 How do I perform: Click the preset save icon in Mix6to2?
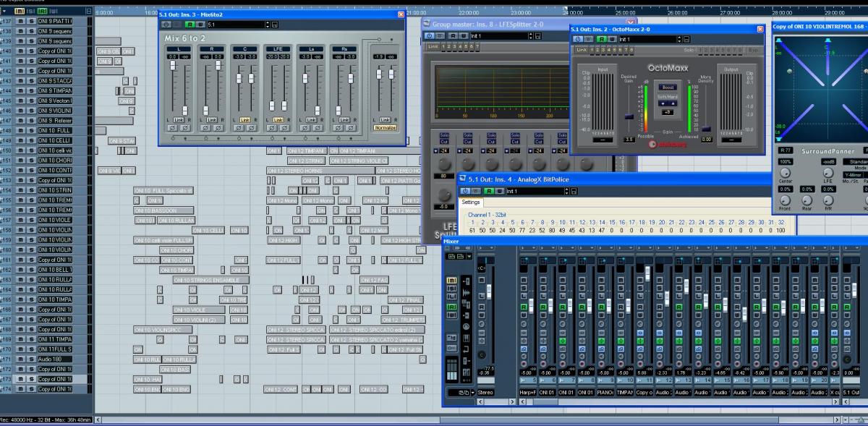click(x=275, y=24)
